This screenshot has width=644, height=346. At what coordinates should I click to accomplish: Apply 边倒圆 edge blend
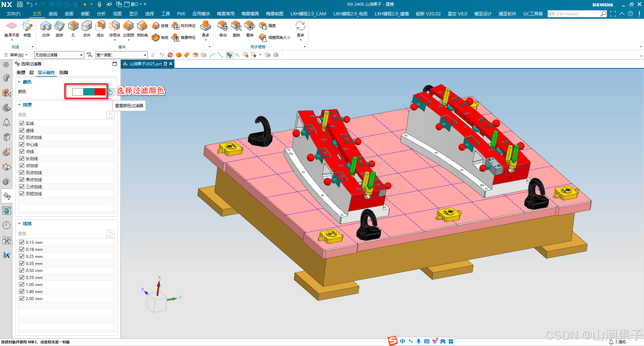click(128, 29)
